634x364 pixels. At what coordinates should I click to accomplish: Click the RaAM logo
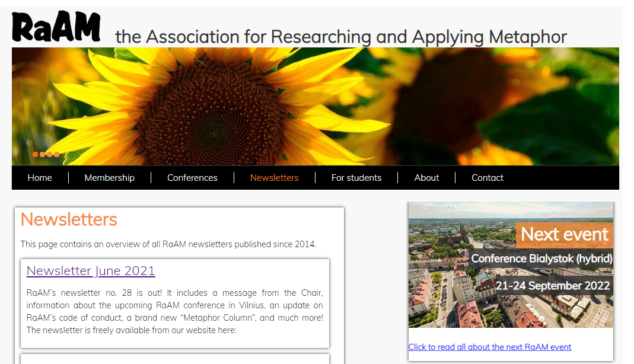tap(56, 27)
